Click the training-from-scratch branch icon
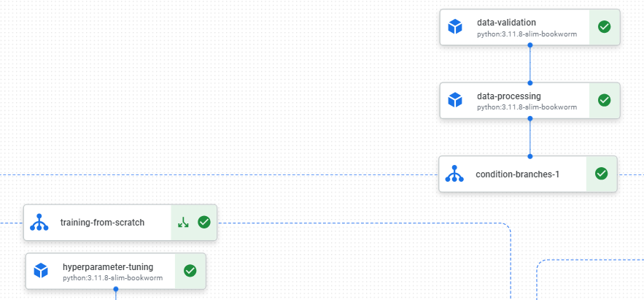Image resolution: width=644 pixels, height=300 pixels. [39, 223]
